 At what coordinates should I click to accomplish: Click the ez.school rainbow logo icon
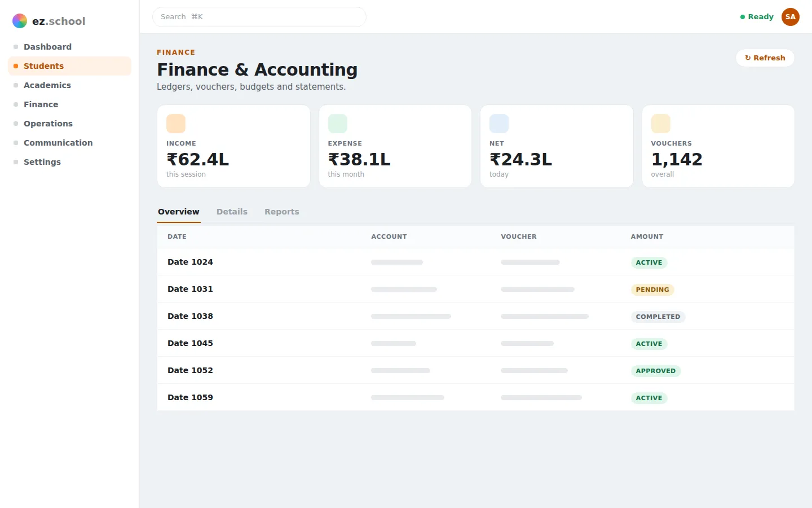20,21
